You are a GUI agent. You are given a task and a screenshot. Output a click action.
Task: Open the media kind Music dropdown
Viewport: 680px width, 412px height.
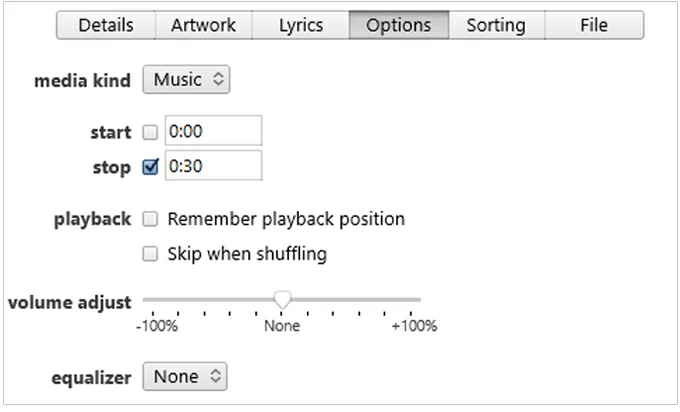(186, 80)
